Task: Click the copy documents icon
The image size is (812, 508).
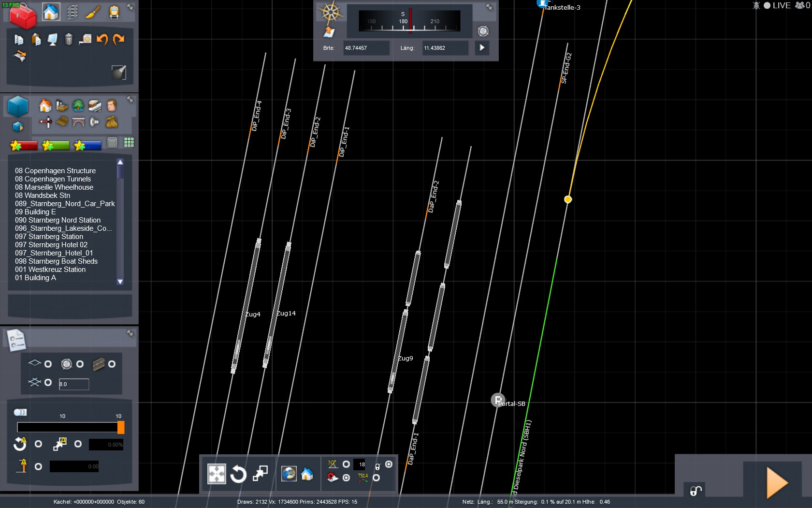Action: 19,40
